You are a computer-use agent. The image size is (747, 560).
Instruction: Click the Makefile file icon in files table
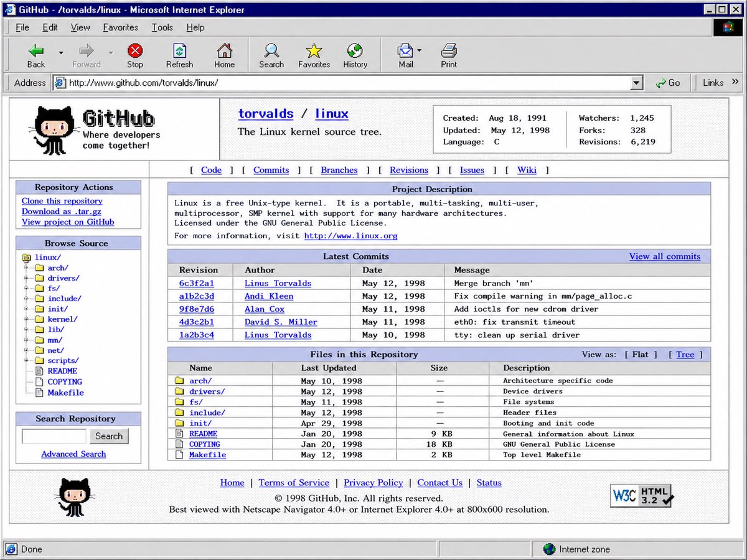click(179, 454)
